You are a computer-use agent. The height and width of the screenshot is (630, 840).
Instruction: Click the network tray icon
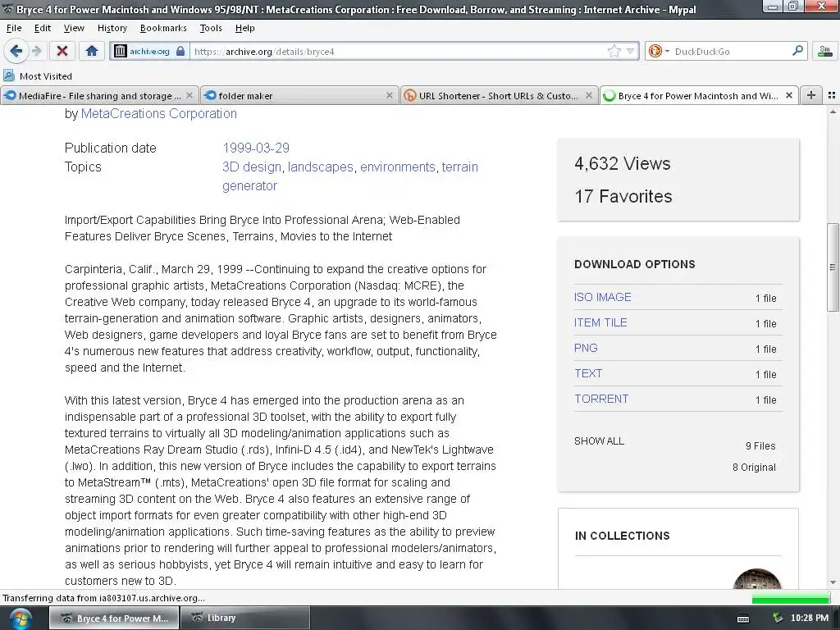[x=777, y=619]
